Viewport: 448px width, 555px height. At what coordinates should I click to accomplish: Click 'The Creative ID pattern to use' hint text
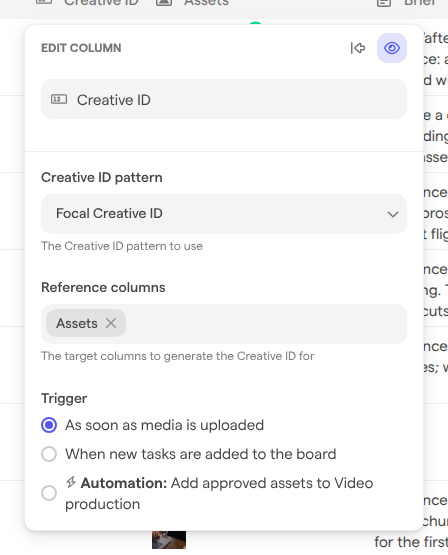click(122, 246)
